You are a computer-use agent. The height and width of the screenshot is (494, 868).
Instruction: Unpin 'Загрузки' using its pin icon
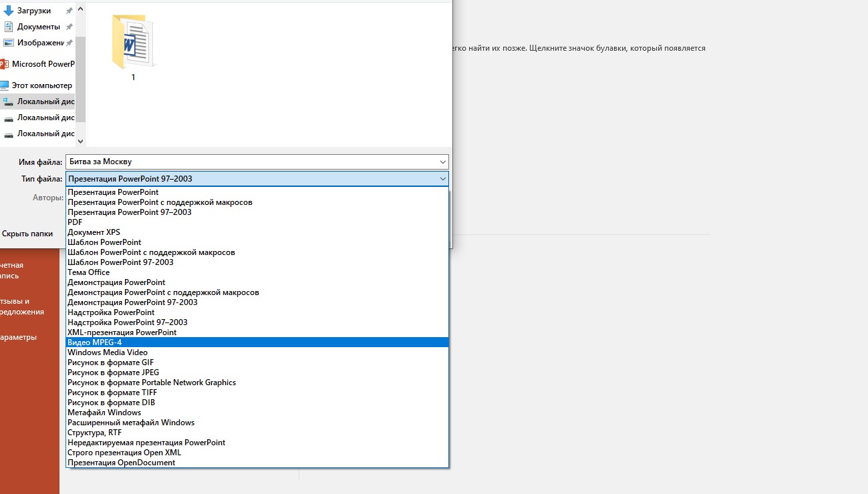click(x=69, y=11)
